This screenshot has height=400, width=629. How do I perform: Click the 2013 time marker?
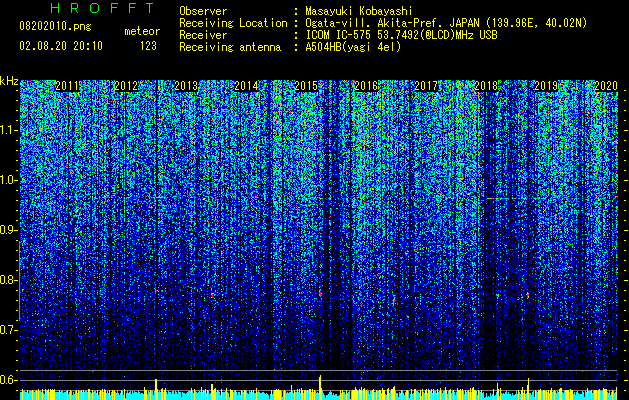coord(186,86)
